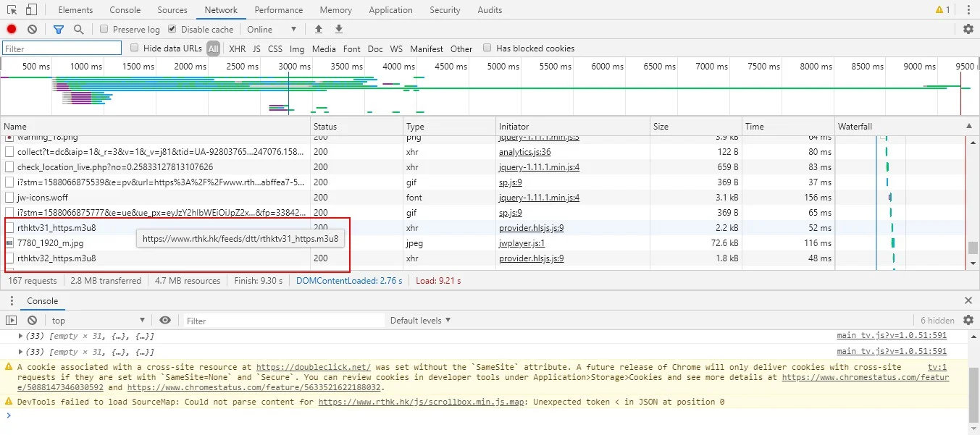Image resolution: width=980 pixels, height=435 pixels.
Task: Uncheck the Disable cache checkbox
Action: (172, 30)
